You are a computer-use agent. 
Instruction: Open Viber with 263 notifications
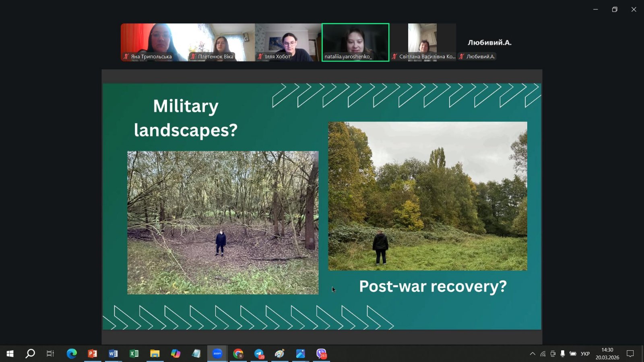click(x=321, y=354)
